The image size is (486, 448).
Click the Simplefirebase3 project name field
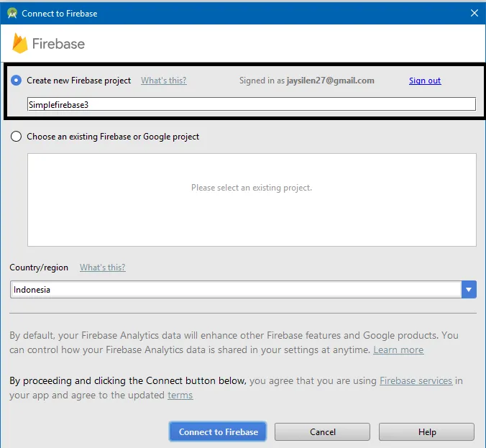pos(252,104)
